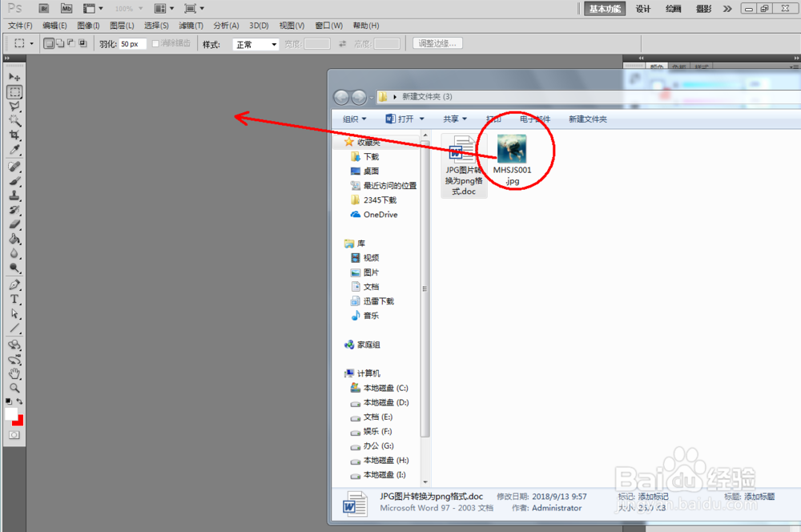Select the Blur tool
Image resolution: width=801 pixels, height=532 pixels.
14,253
